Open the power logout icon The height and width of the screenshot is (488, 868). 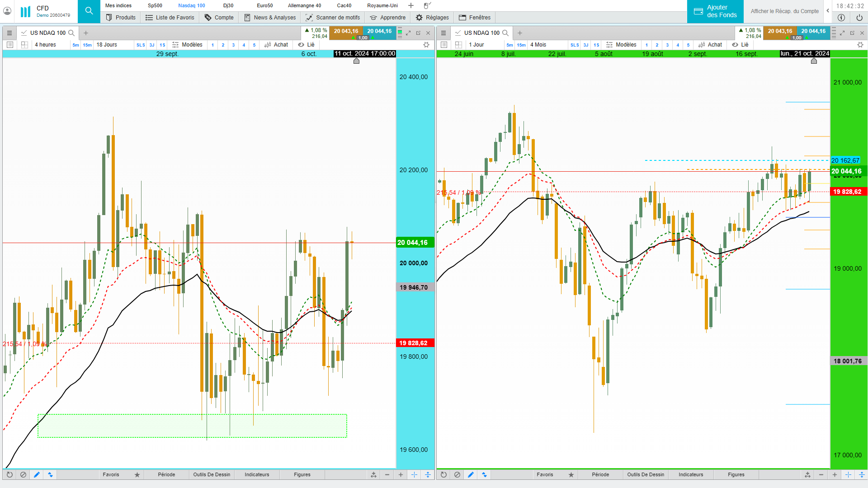[x=859, y=18]
